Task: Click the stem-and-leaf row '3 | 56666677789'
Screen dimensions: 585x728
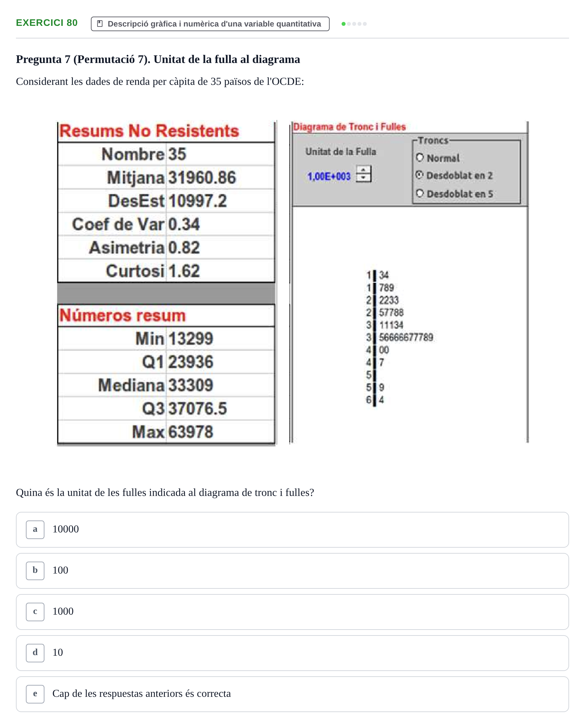Action: pos(400,337)
